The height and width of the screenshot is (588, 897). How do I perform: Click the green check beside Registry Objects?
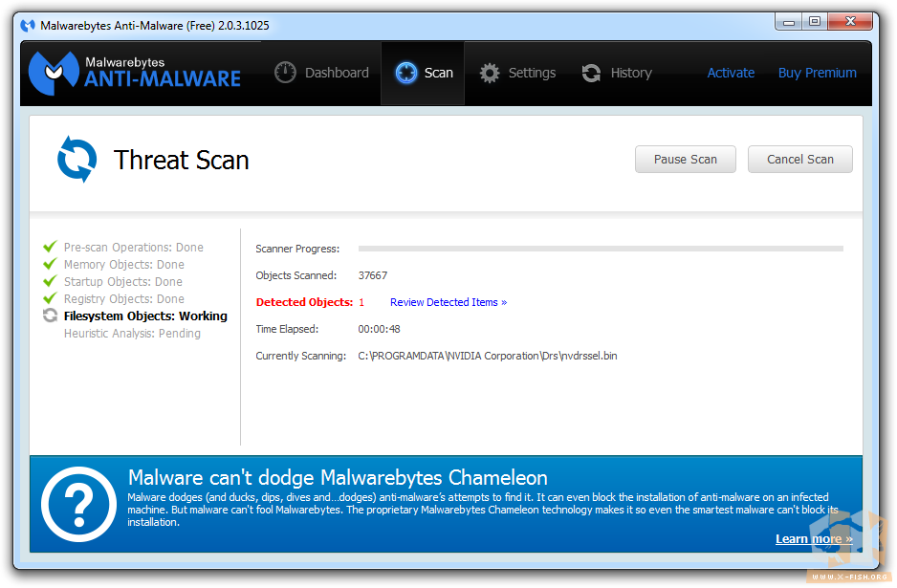tap(51, 298)
